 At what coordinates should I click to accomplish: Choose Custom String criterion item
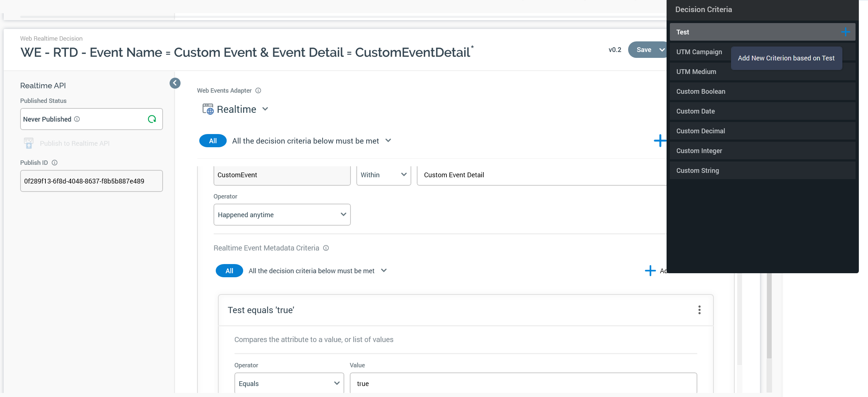[x=697, y=171]
